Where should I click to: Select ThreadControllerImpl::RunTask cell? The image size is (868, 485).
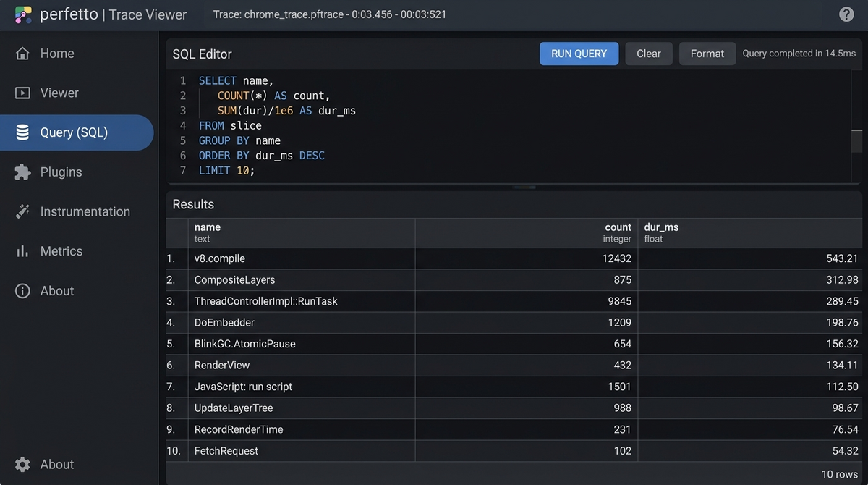(302, 301)
